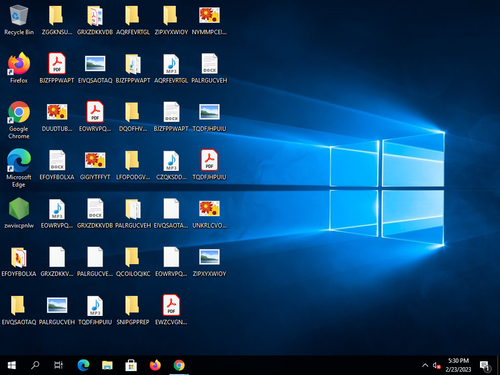Select the PALRGUCVEH DOCX file icon
The image size is (500, 375).
209,68
